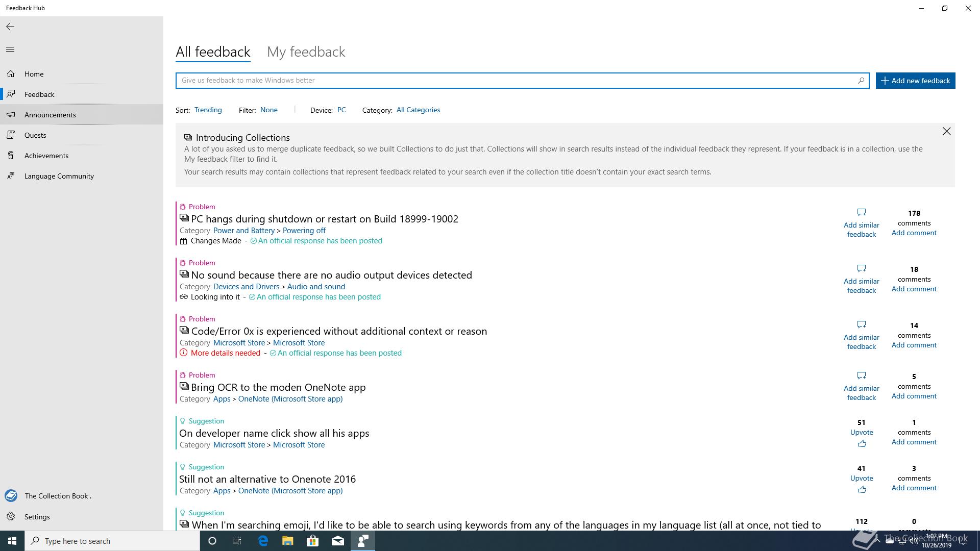Open Language Community in the sidebar
The image size is (980, 551).
point(82,176)
